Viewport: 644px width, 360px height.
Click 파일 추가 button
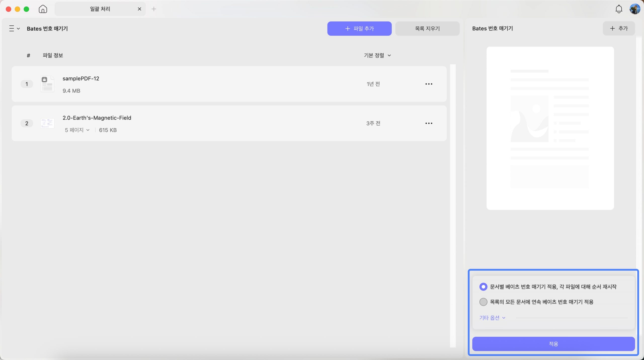pos(359,29)
